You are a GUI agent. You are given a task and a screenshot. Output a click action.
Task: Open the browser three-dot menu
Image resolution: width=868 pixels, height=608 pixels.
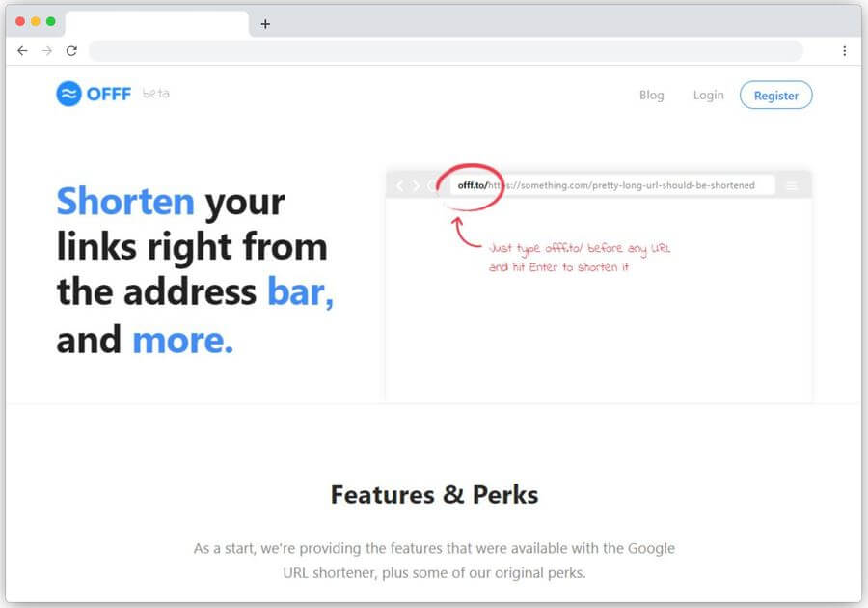(x=844, y=51)
